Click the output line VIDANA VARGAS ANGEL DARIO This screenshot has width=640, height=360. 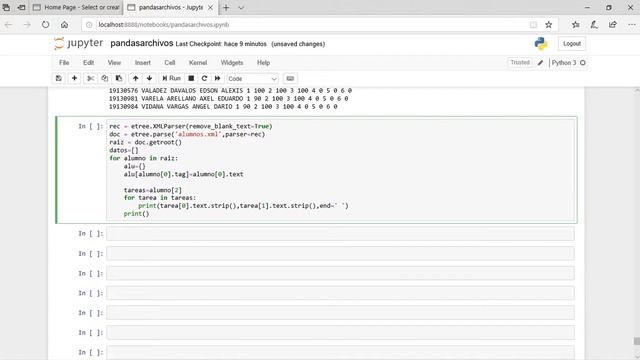click(223, 107)
